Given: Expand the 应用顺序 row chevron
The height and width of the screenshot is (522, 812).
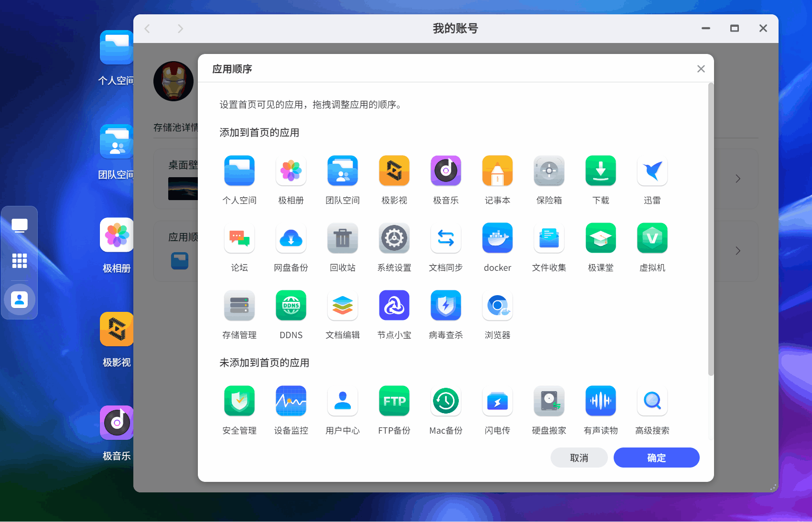Looking at the screenshot, I should pos(738,251).
